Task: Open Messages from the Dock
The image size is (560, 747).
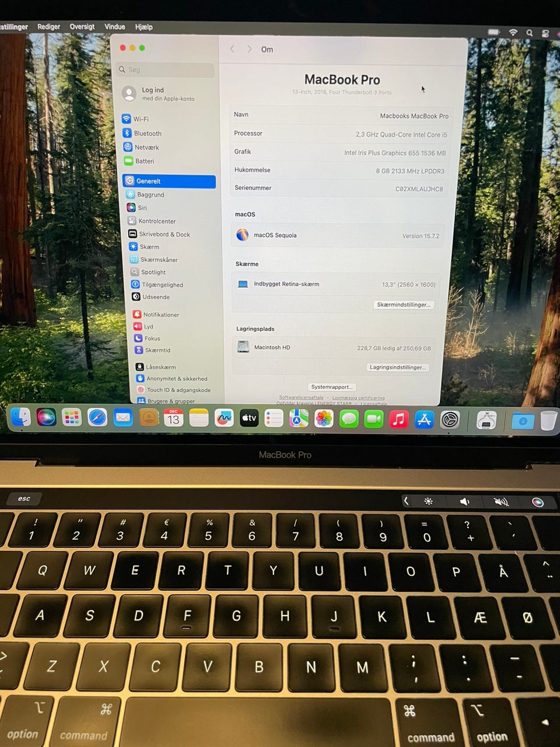Action: 349,419
